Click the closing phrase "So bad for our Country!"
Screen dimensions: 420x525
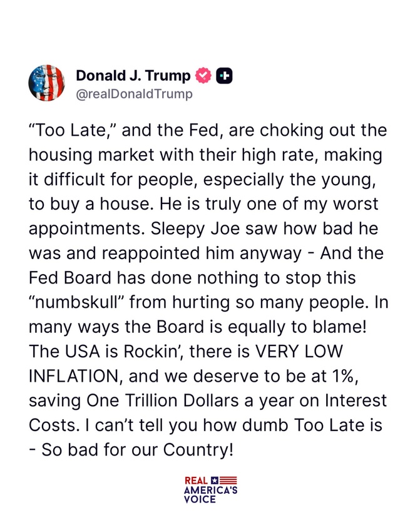point(137,450)
